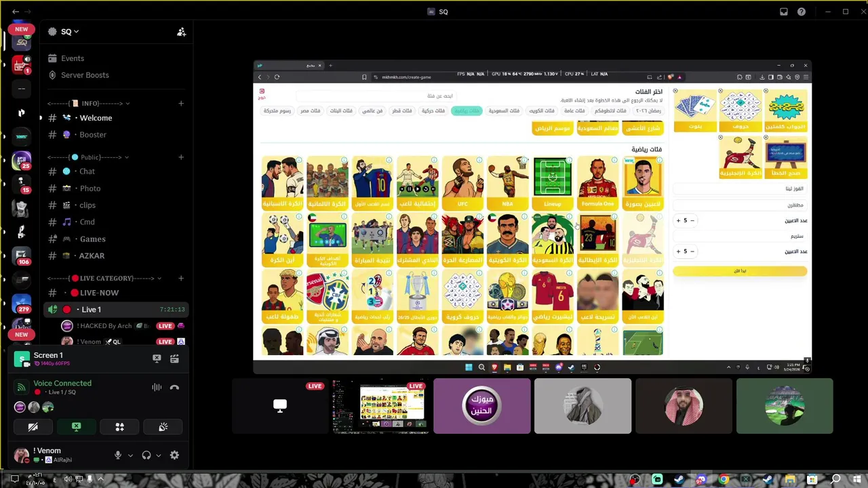
Task: Select the own-stream tile with monitor icon
Action: (279, 406)
